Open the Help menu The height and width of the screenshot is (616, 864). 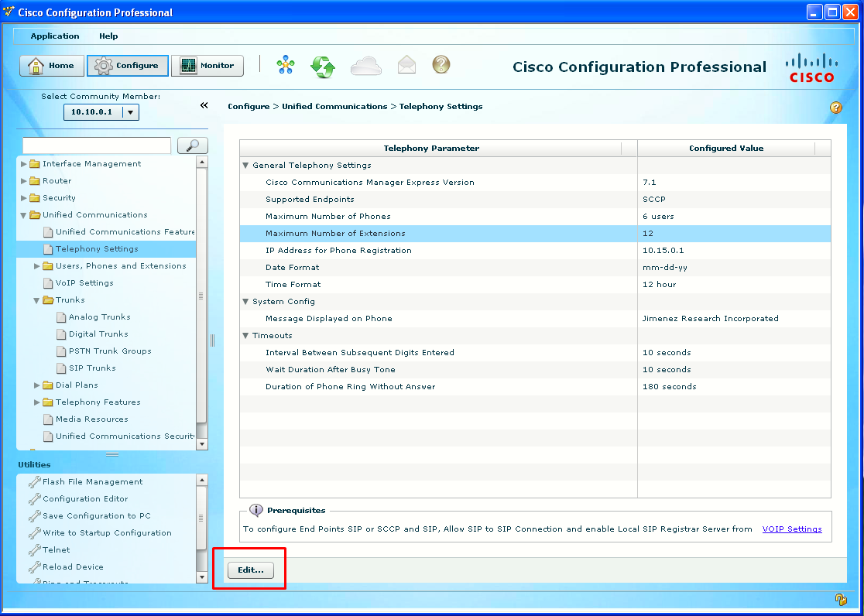pyautogui.click(x=108, y=36)
